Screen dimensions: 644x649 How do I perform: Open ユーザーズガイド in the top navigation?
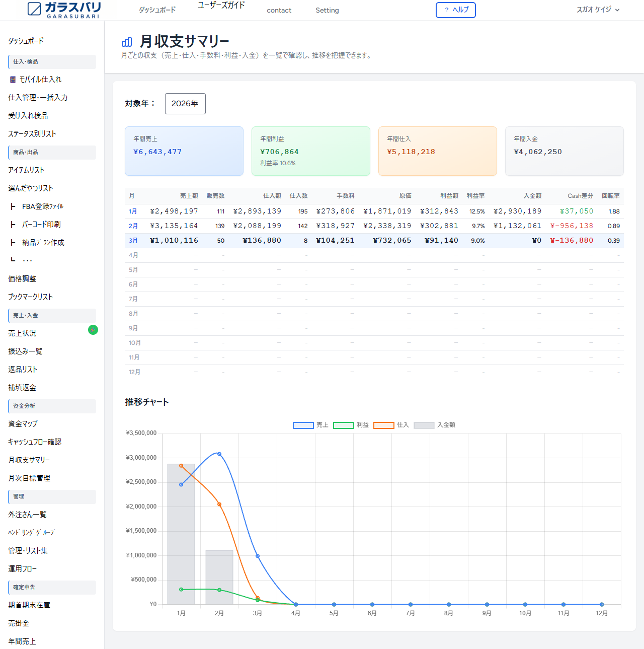(221, 5)
